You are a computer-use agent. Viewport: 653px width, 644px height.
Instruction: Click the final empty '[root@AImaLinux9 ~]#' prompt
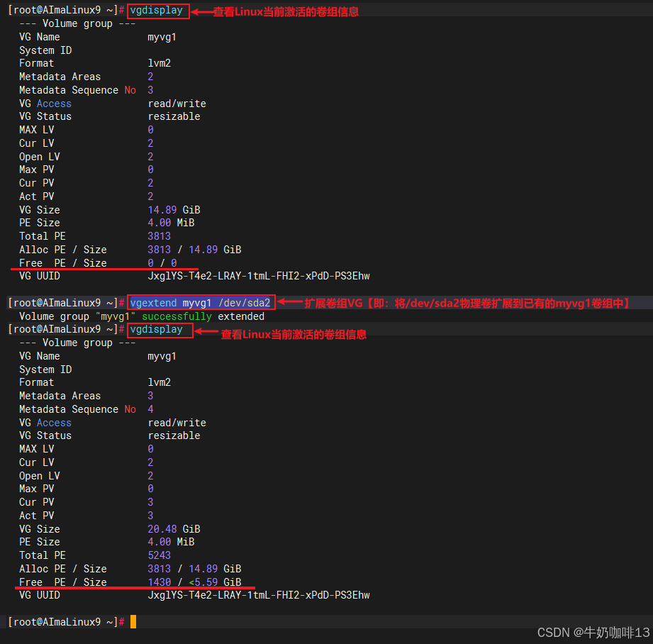(66, 622)
